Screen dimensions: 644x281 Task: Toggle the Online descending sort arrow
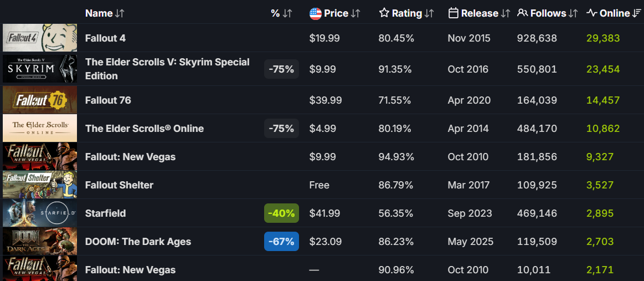tap(637, 13)
